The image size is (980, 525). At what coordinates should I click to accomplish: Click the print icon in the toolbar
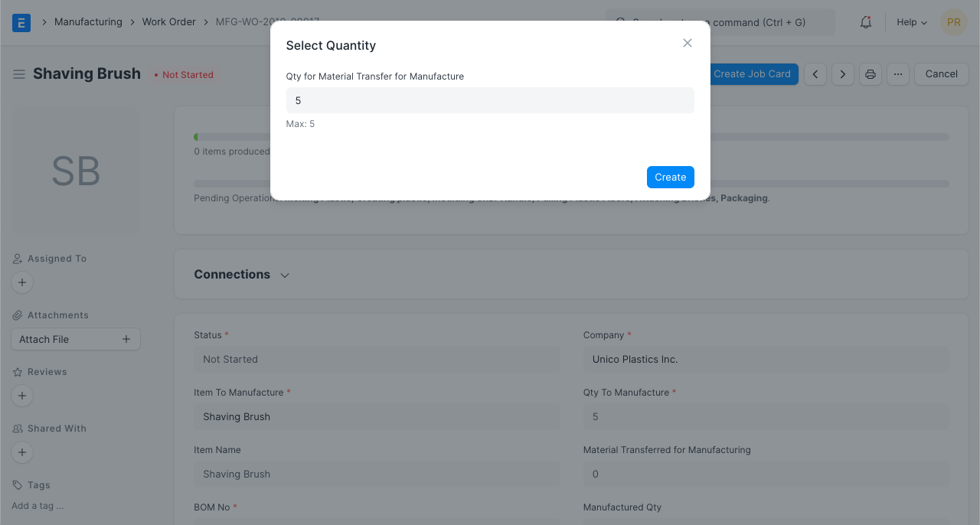tap(870, 73)
